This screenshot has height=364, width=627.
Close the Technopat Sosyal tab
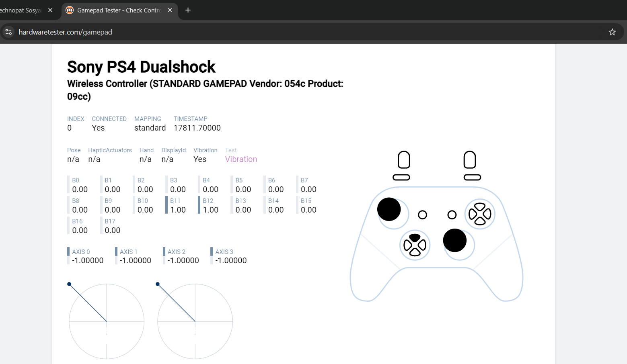point(50,10)
